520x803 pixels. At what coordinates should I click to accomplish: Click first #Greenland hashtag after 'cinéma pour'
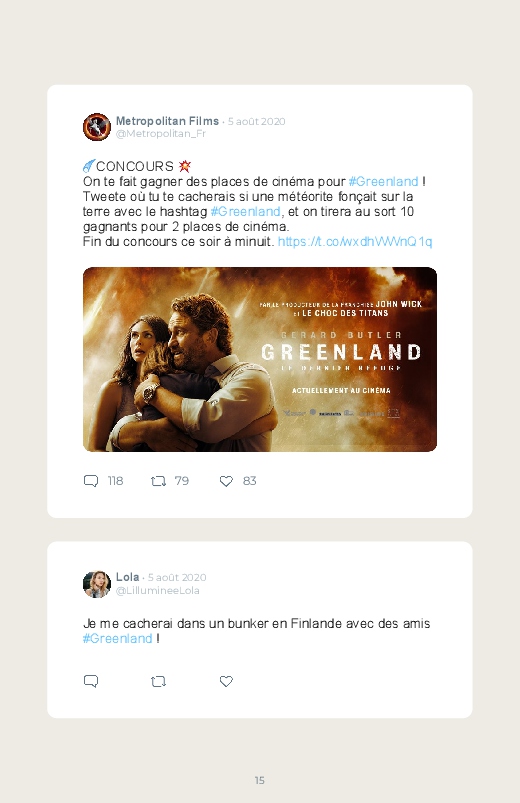(x=383, y=182)
